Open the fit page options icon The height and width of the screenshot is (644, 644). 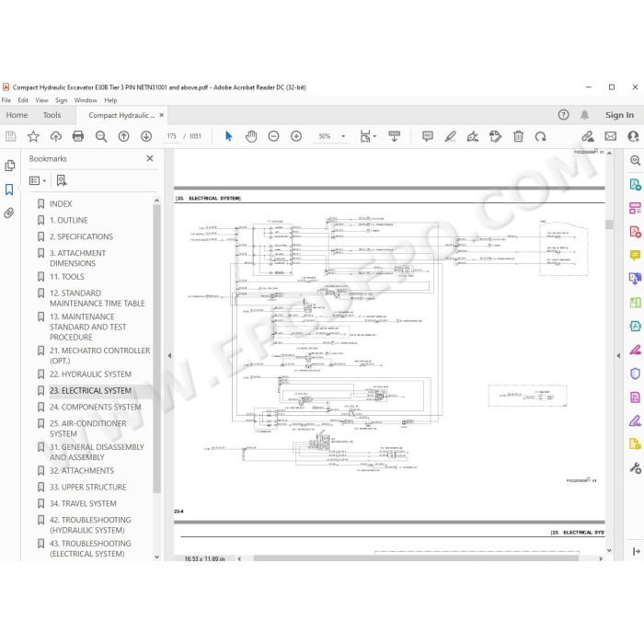click(367, 136)
